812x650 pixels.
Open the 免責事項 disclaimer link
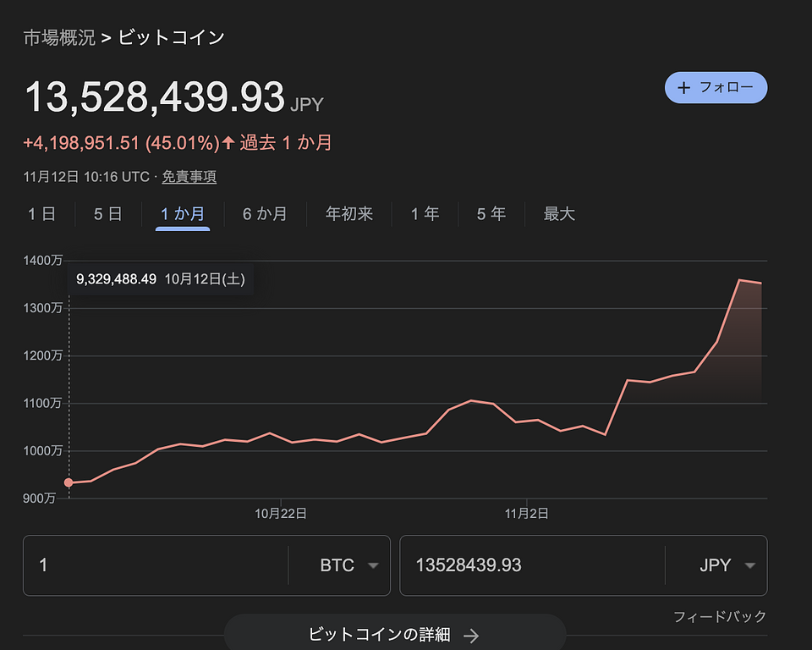tap(189, 177)
